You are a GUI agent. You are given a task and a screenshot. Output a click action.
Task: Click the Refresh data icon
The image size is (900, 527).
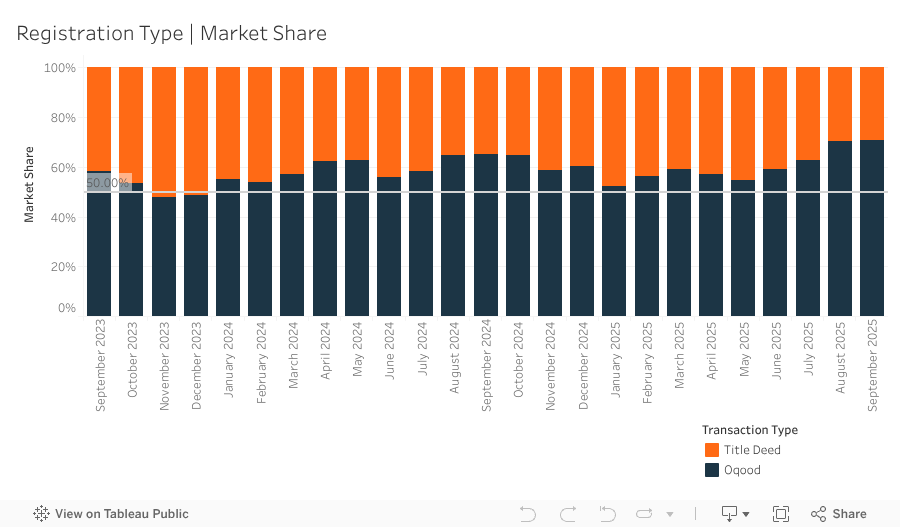(645, 514)
